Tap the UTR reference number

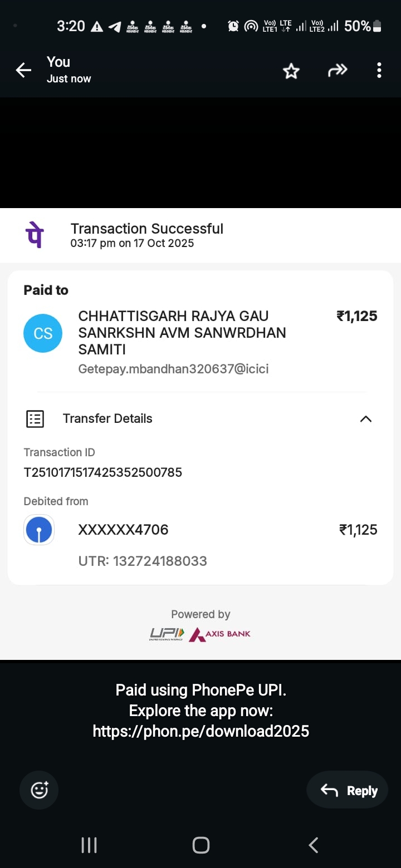click(x=160, y=561)
